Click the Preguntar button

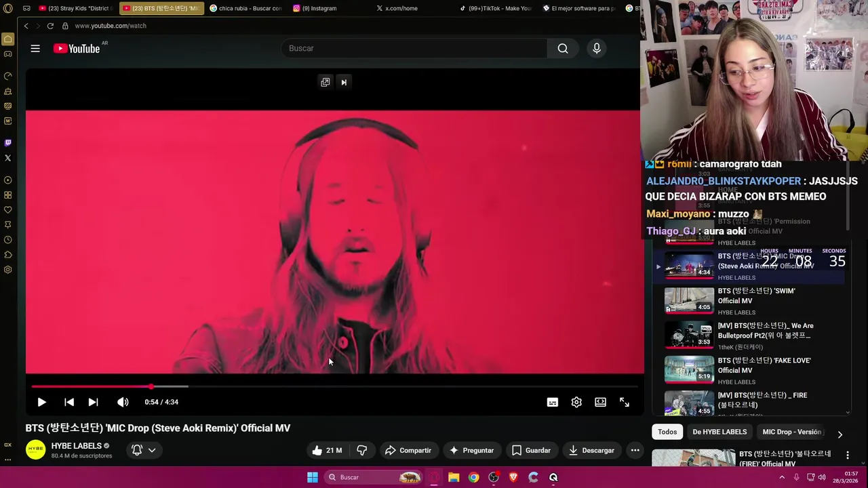coord(471,450)
